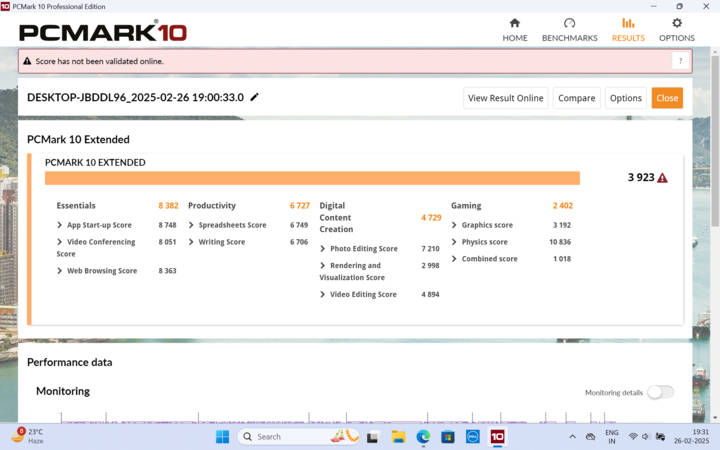
Task: Show hidden system tray icons
Action: coord(572,437)
